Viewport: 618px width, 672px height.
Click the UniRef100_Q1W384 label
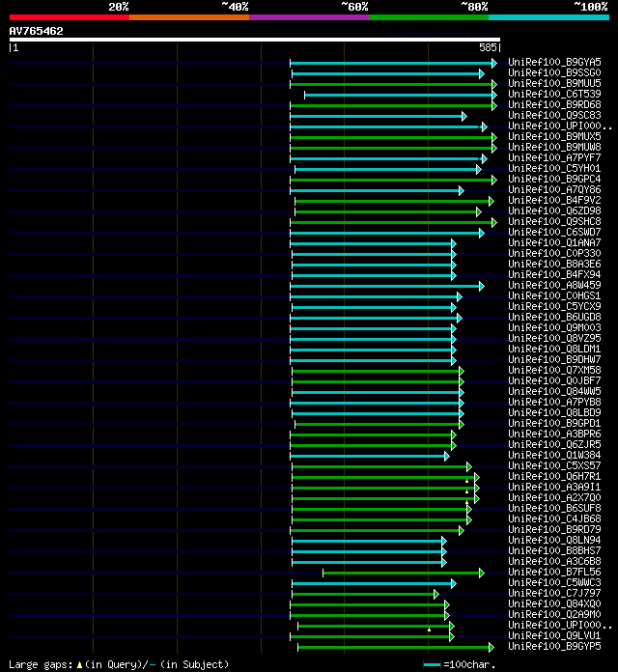[554, 455]
